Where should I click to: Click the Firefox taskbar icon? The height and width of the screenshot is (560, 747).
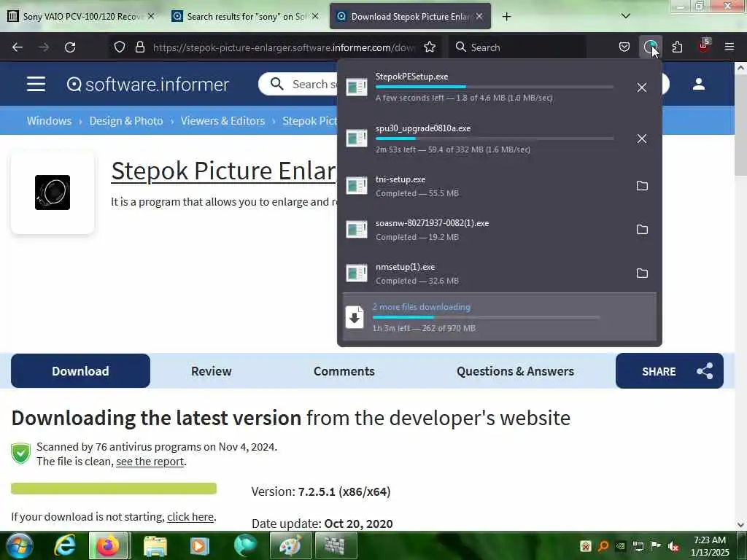[108, 545]
